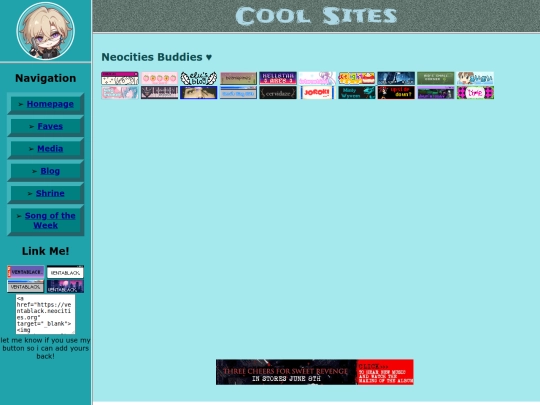Visit the elu's blog feather button
This screenshot has width=540, height=405.
click(x=199, y=78)
